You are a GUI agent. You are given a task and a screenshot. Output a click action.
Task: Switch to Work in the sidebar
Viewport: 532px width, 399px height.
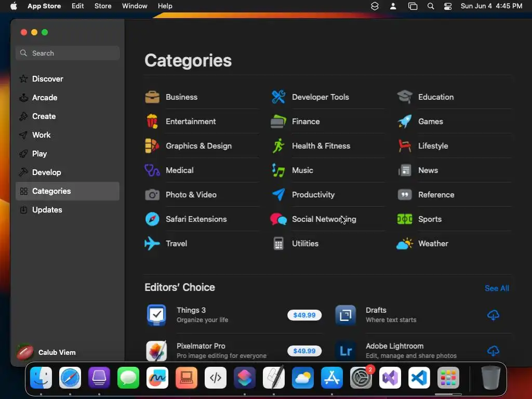click(x=68, y=135)
